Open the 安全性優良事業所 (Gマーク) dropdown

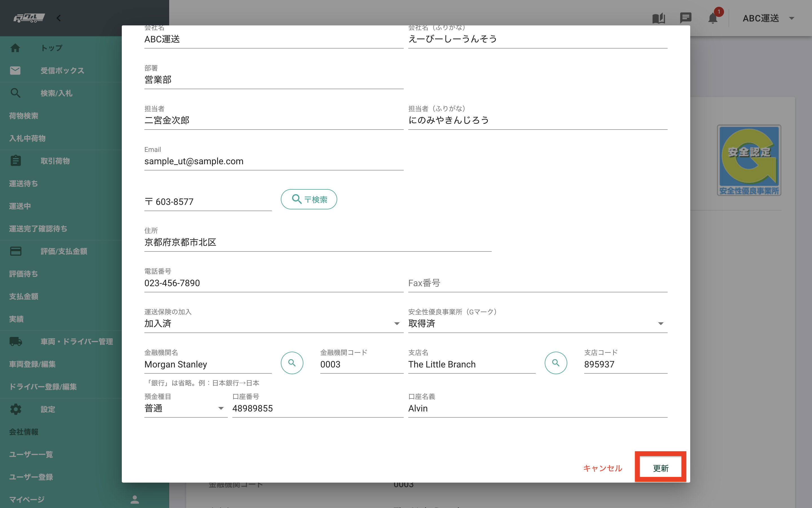[538, 323]
